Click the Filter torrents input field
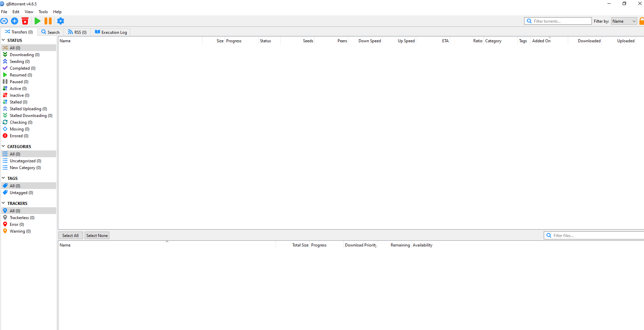The height and width of the screenshot is (330, 644). click(x=558, y=21)
